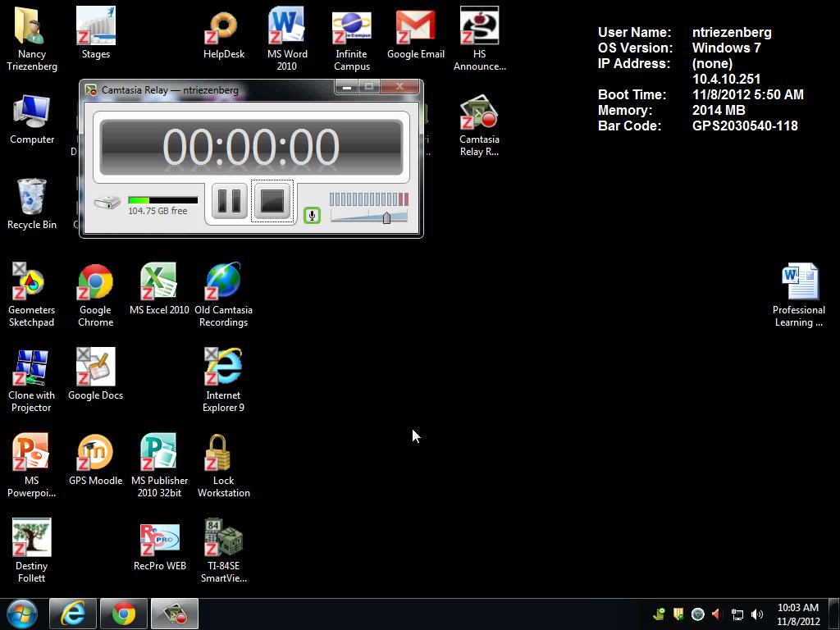This screenshot has width=840, height=630.
Task: Select the MS Word 2010 shortcut
Action: point(287,39)
